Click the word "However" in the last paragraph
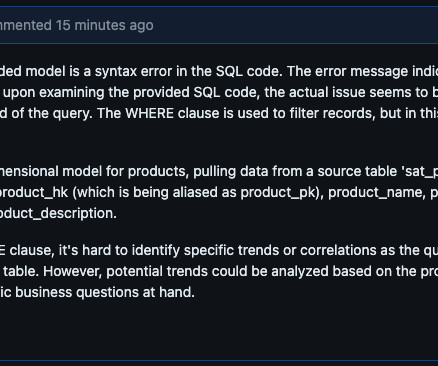 (72, 271)
